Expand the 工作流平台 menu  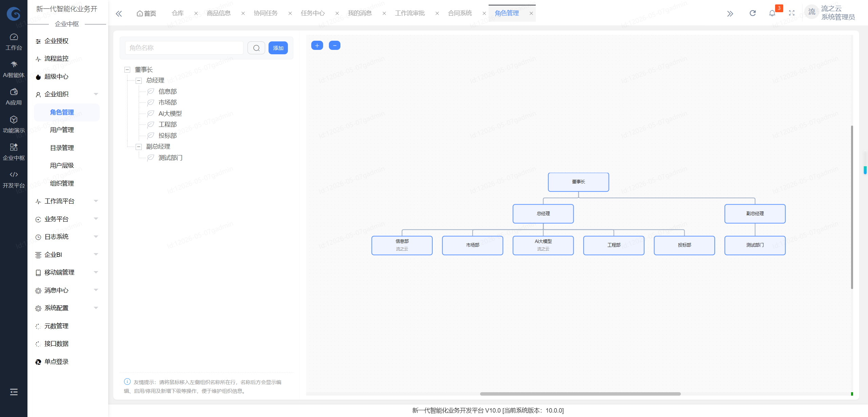67,201
